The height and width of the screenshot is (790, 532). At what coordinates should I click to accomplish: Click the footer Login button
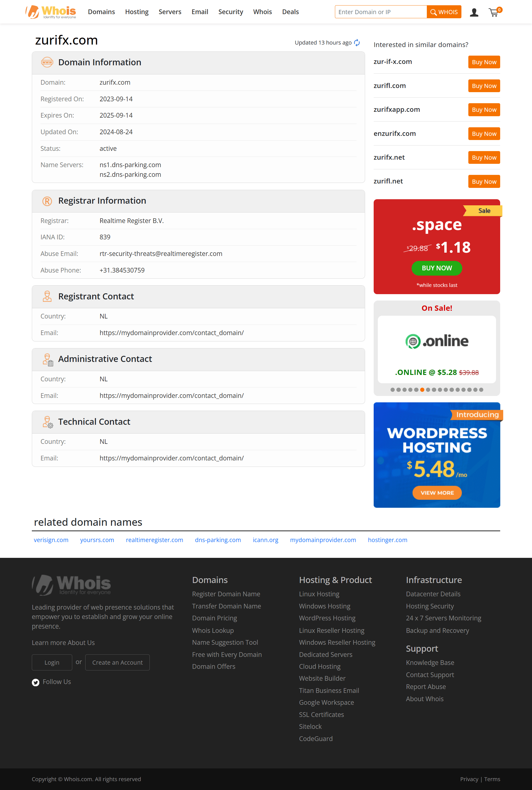[52, 662]
